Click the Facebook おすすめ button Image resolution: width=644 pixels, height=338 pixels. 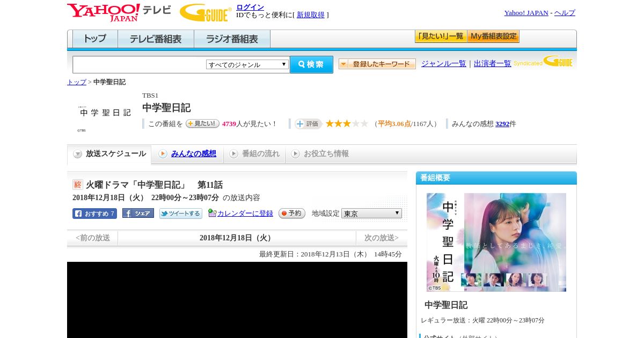94,214
